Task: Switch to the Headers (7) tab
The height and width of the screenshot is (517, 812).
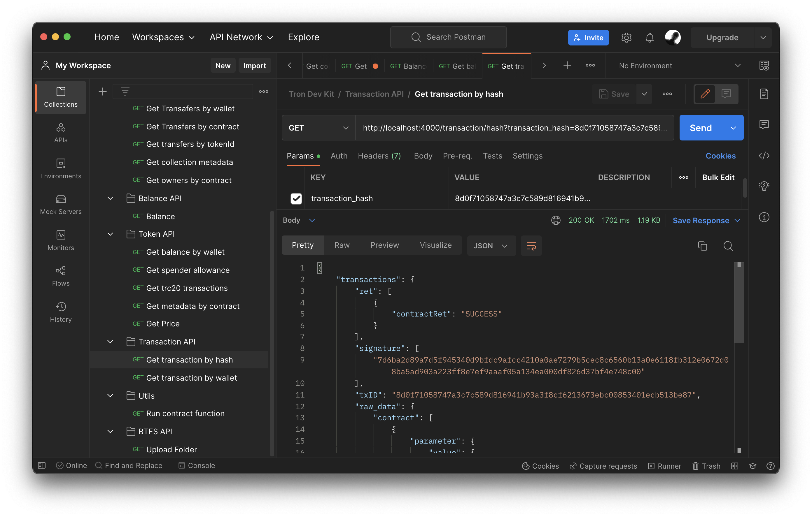Action: [x=379, y=156]
